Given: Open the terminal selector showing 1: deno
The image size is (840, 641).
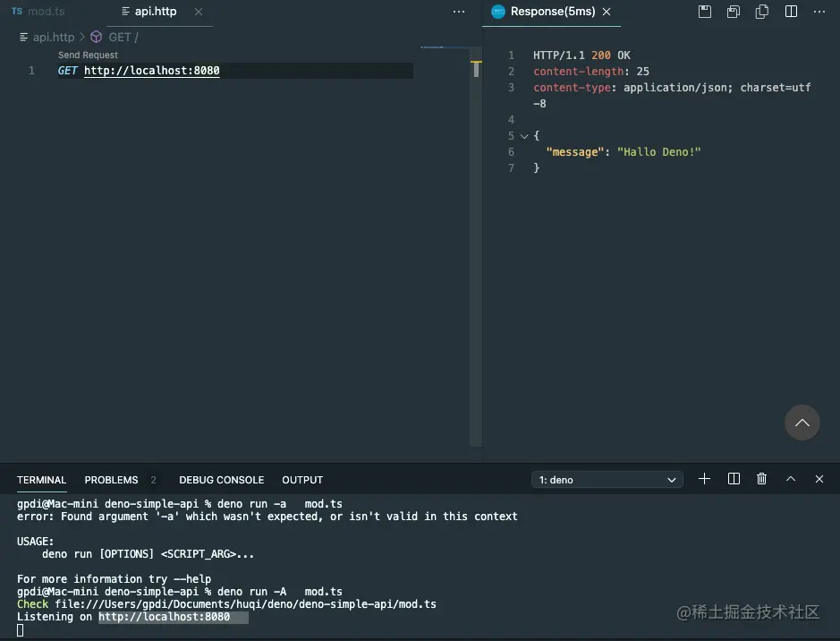Looking at the screenshot, I should (607, 479).
